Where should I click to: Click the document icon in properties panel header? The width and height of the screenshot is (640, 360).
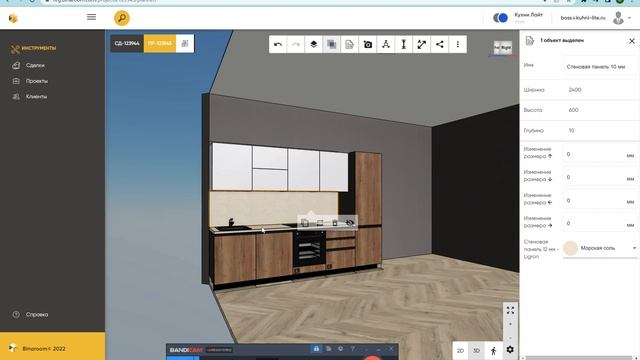(x=529, y=41)
